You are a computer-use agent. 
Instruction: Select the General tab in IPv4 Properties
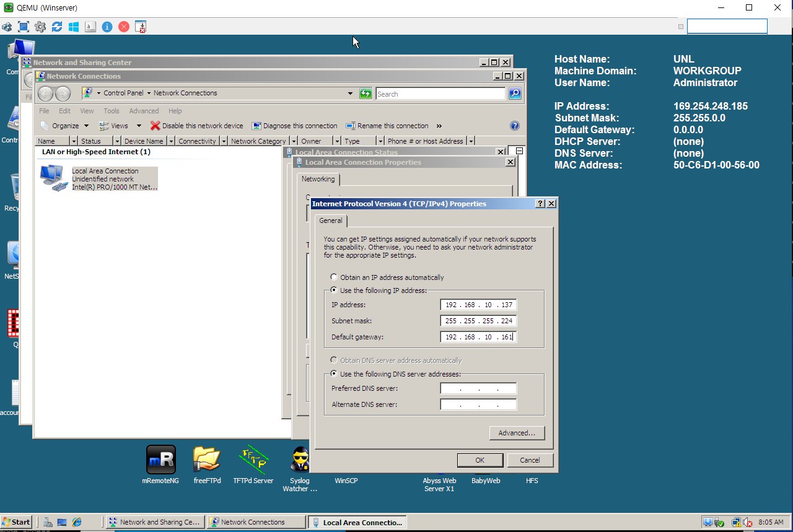[x=331, y=220]
